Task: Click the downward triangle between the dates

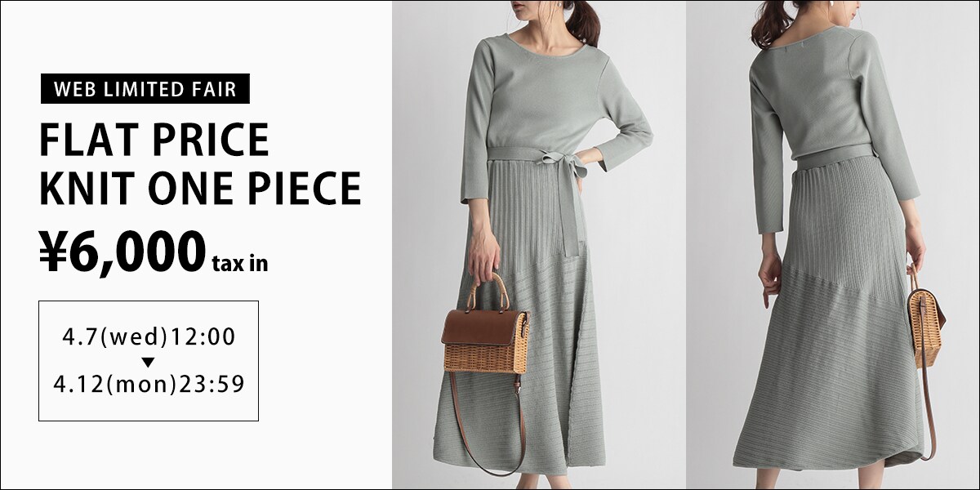Action: click(149, 361)
